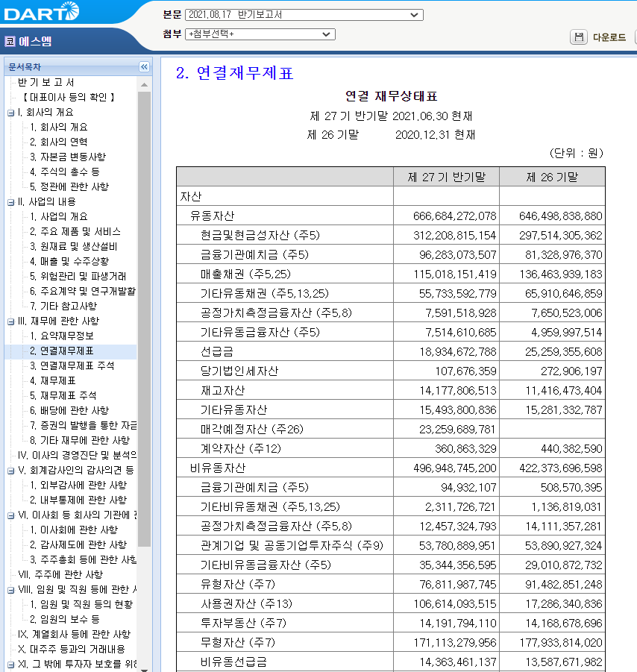Collapse the 'XI. 그 밖에 투자자 보호' node

coord(10,665)
